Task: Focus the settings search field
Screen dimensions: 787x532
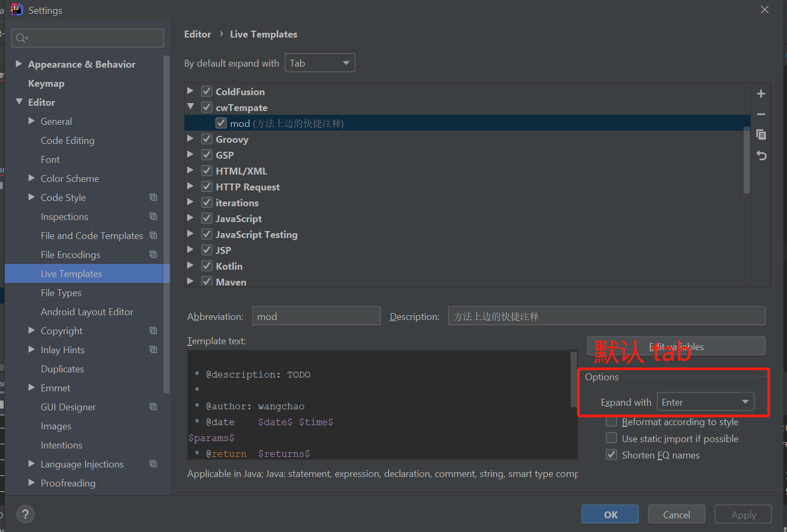Action: pos(87,38)
